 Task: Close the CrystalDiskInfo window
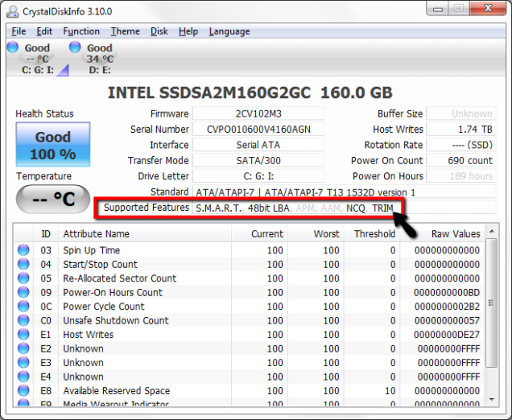(x=488, y=9)
